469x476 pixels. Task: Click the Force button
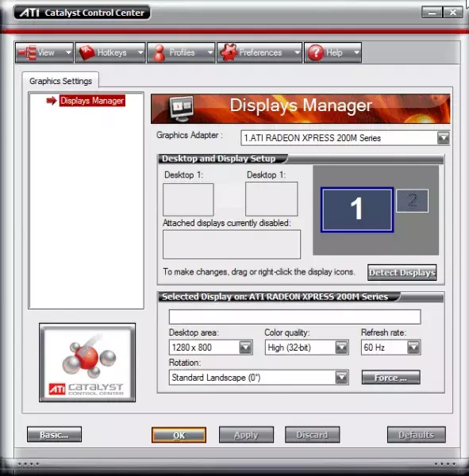pos(390,378)
